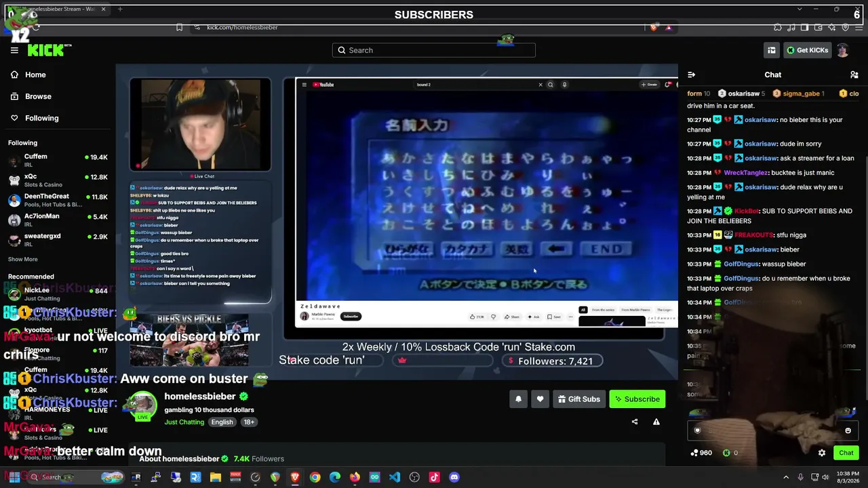Click FREAKOUTS username in chat

(753, 235)
